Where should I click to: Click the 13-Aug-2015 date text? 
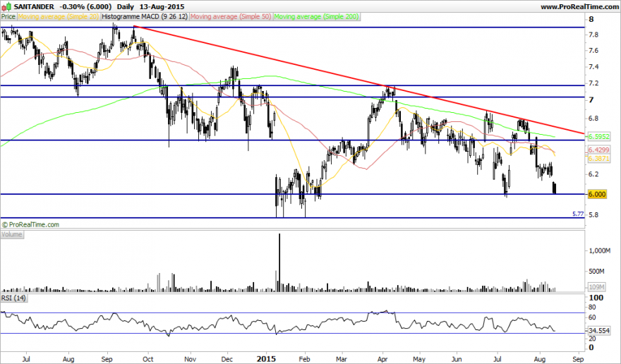pos(162,7)
